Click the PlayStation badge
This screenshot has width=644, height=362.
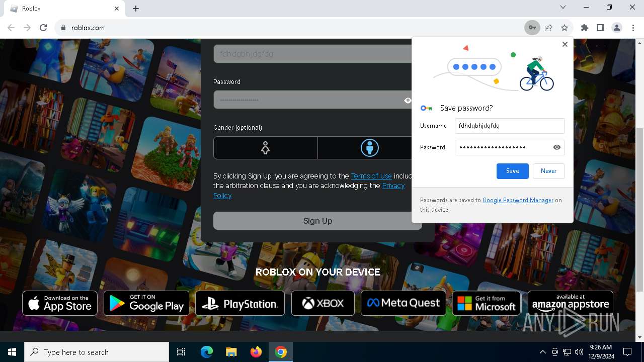point(240,303)
